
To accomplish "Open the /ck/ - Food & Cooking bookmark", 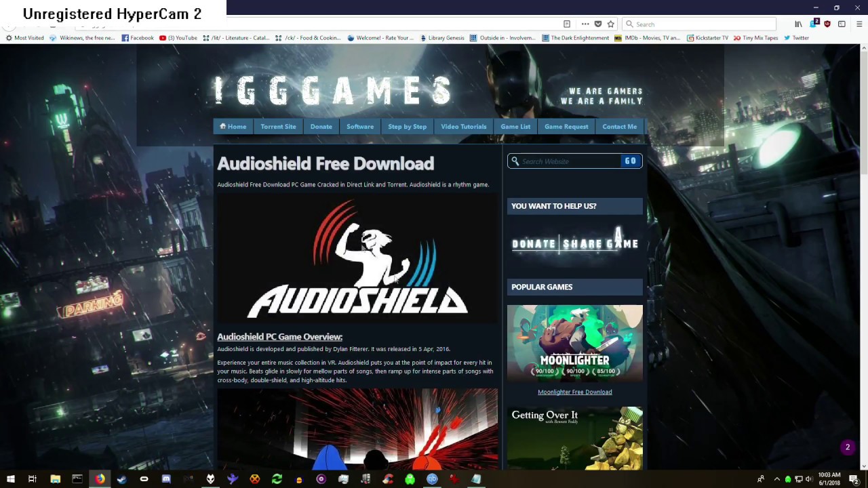I will pos(309,38).
